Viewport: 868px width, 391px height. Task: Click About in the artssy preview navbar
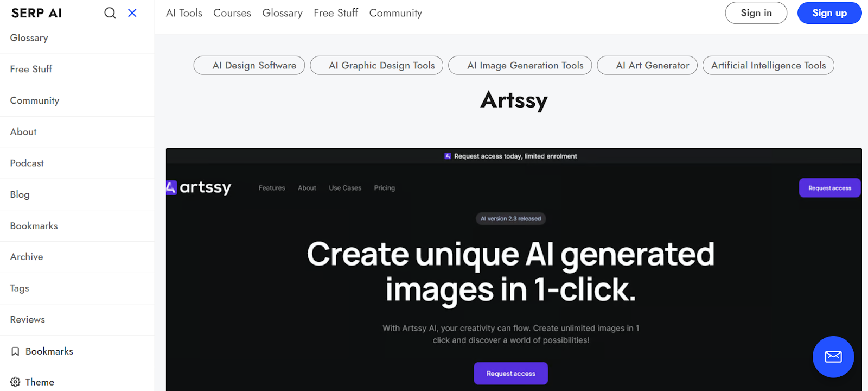coord(307,188)
